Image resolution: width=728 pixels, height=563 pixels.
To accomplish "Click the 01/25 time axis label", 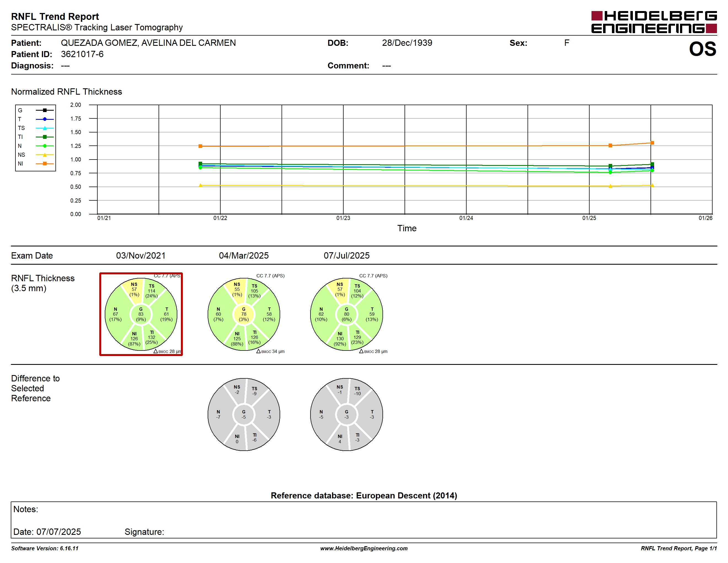I will [589, 218].
